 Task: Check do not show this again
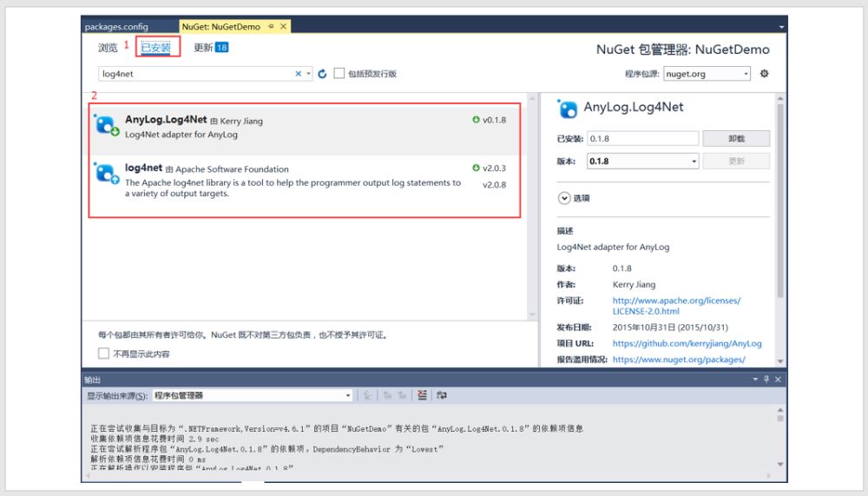103,353
